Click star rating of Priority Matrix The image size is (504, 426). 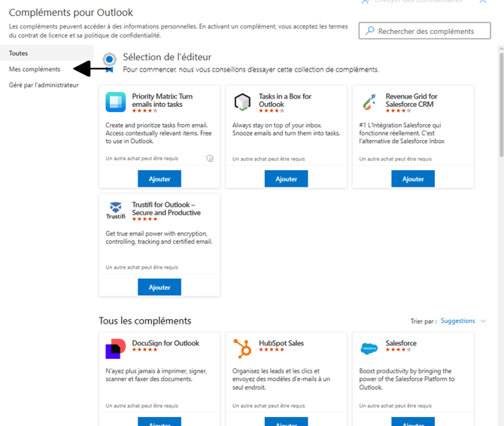coord(144,111)
